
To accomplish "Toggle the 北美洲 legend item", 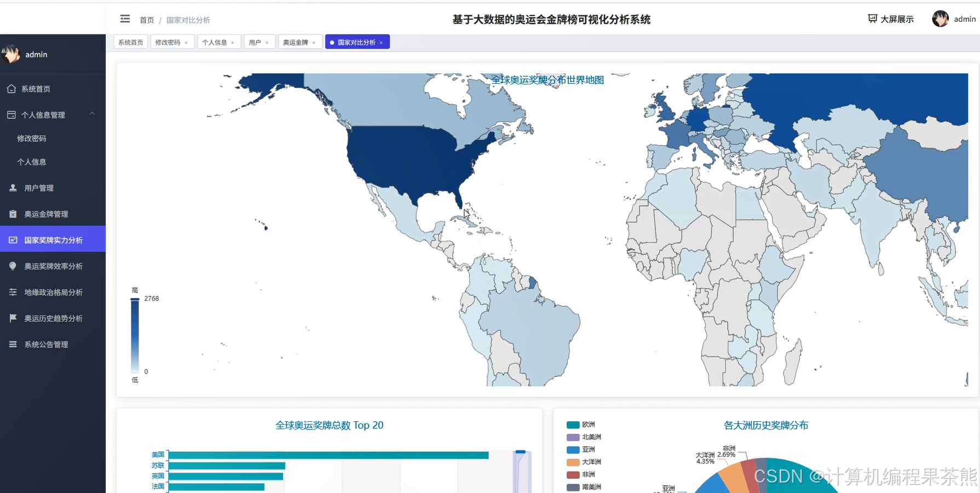I will 584,437.
